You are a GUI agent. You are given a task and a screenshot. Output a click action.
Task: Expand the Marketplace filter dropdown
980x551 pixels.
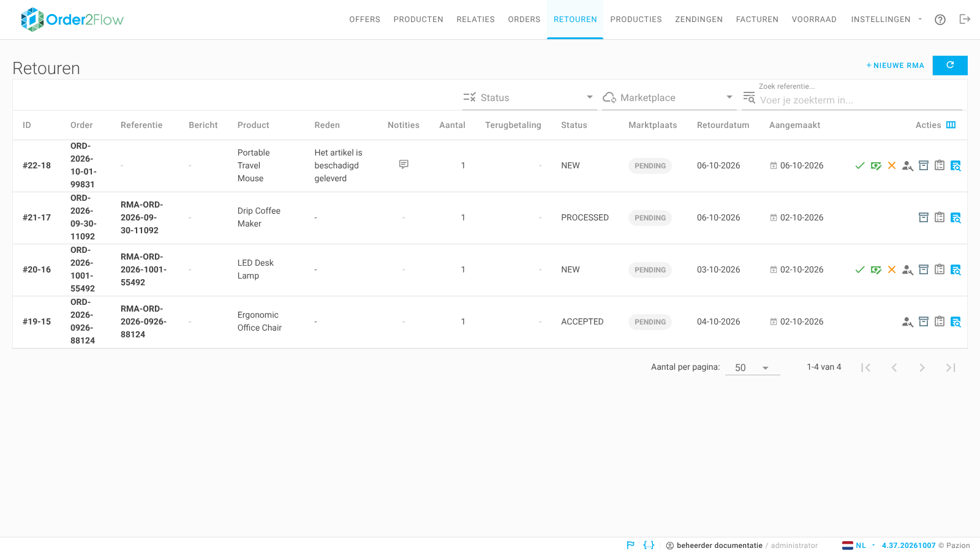click(x=668, y=97)
